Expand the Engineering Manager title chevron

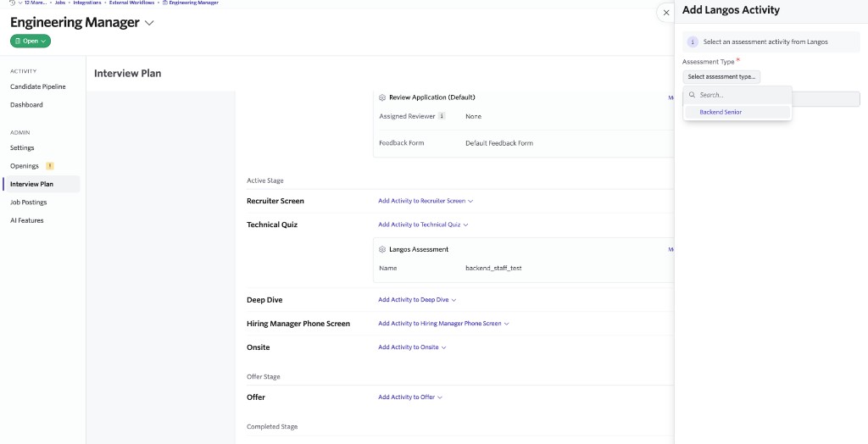pyautogui.click(x=149, y=23)
